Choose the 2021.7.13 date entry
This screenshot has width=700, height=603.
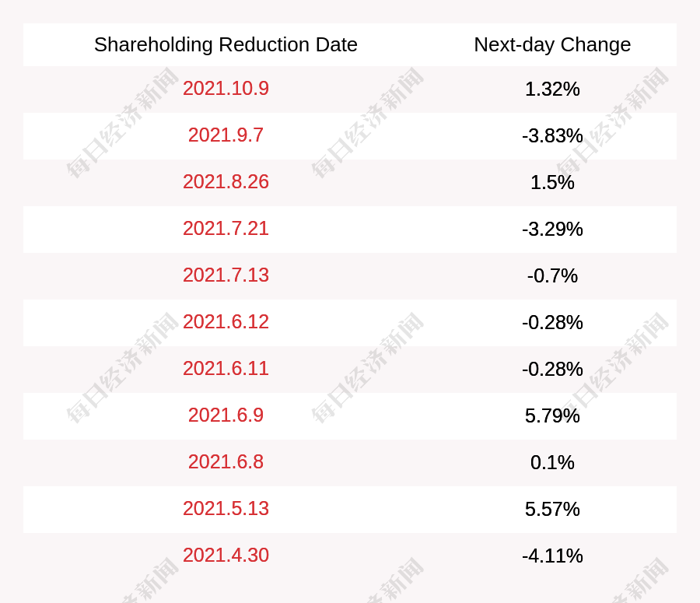(226, 275)
